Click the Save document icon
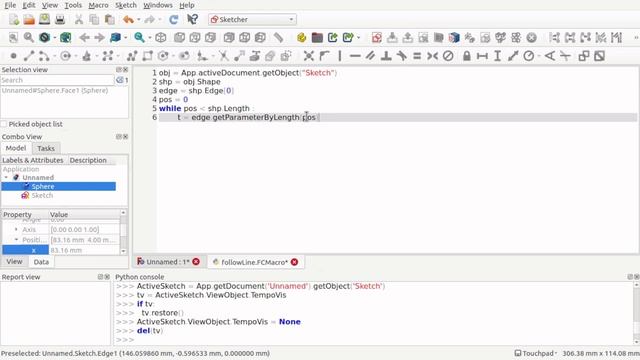Screen dimensions: 640x360 (x=44, y=19)
